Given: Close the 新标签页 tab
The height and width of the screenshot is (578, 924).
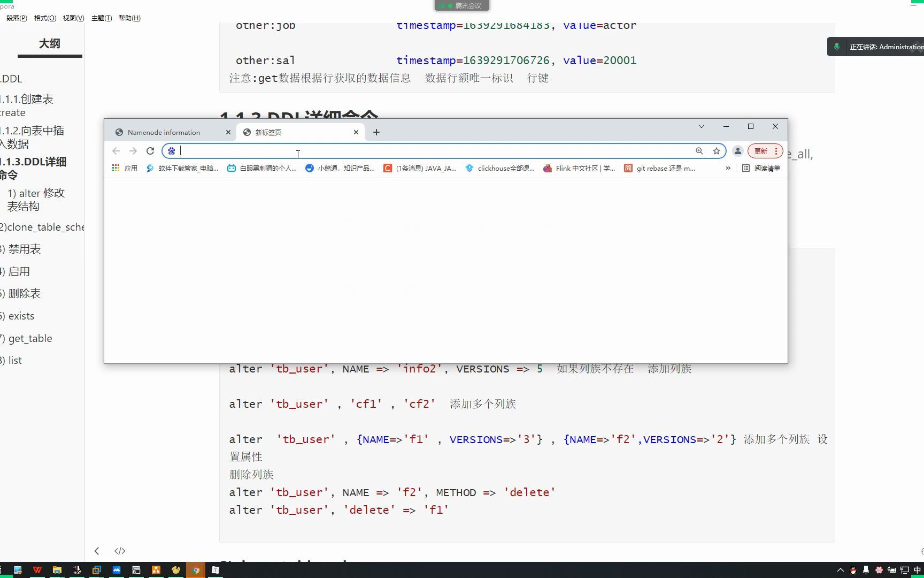Looking at the screenshot, I should click(356, 132).
